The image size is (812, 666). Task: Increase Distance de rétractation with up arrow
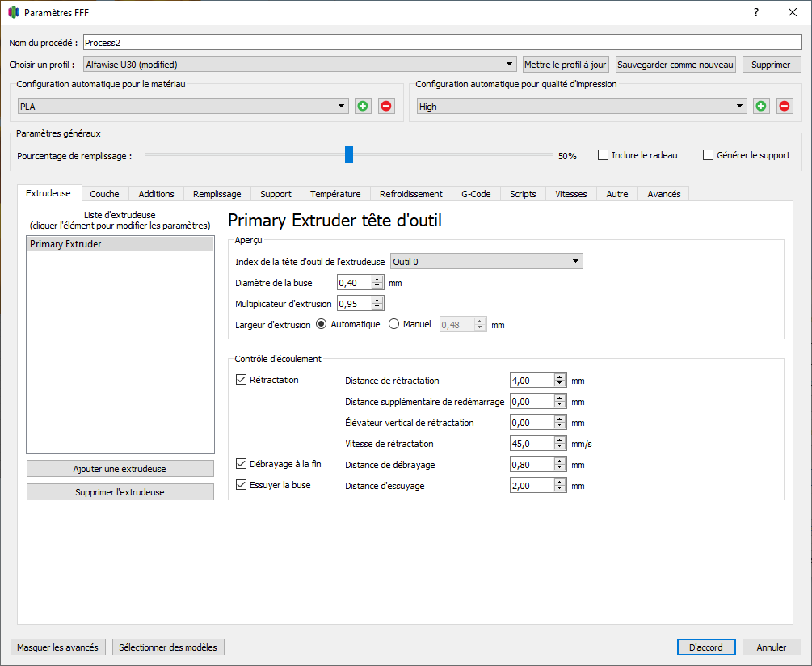coord(560,377)
